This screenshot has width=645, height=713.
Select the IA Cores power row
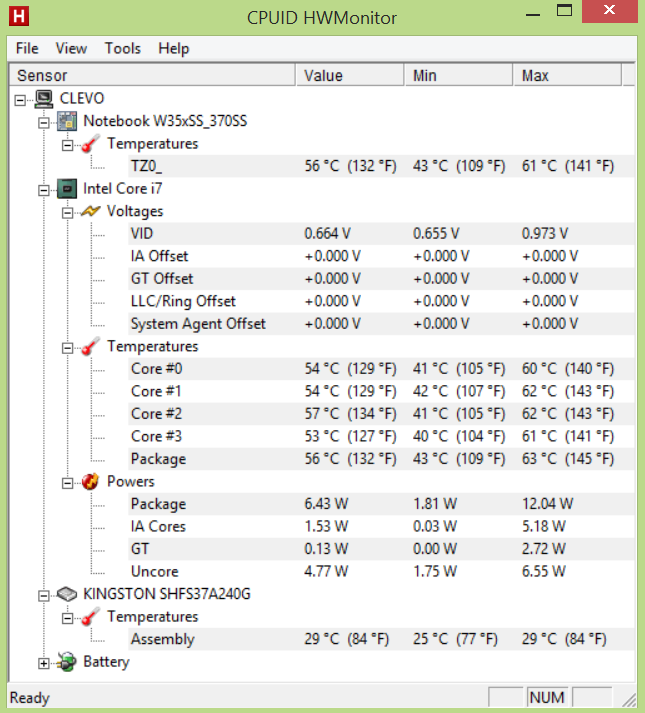click(x=382, y=527)
